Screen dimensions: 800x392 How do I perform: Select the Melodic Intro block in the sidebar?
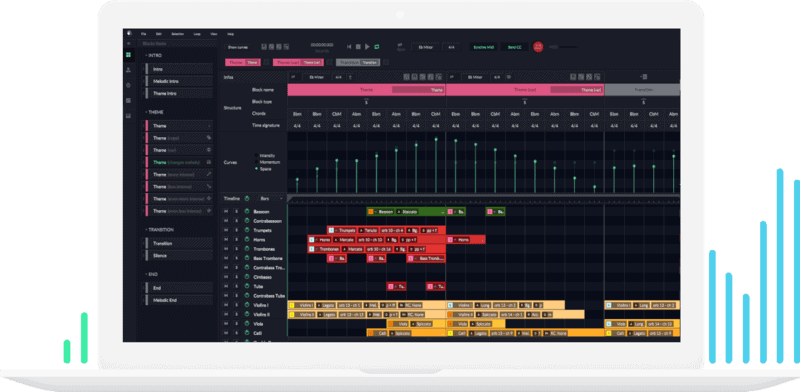[179, 81]
